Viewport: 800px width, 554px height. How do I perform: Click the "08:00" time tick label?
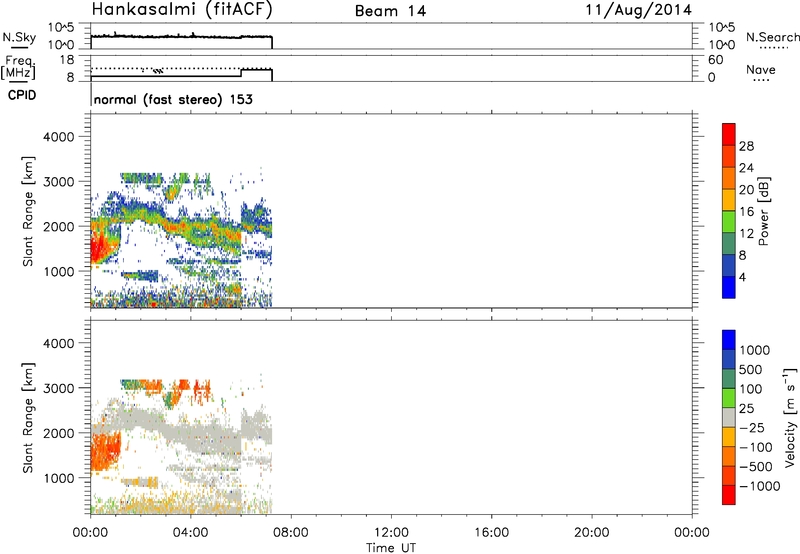tap(291, 533)
